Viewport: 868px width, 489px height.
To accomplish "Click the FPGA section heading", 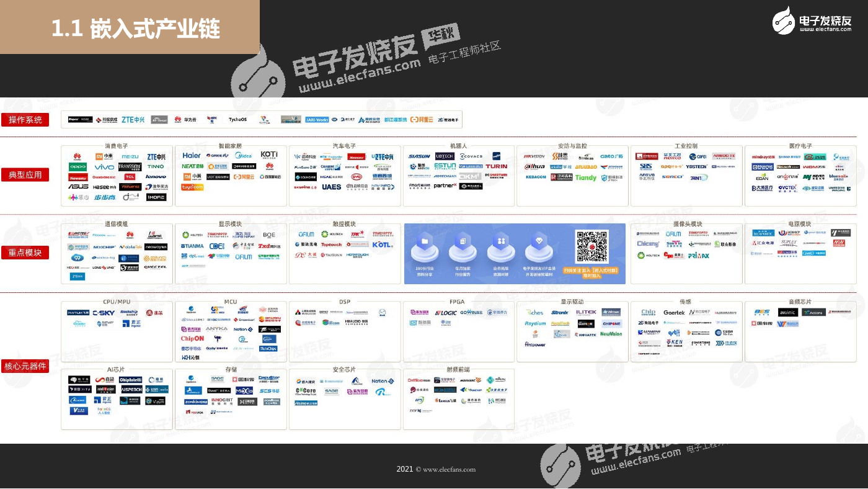I will (458, 302).
